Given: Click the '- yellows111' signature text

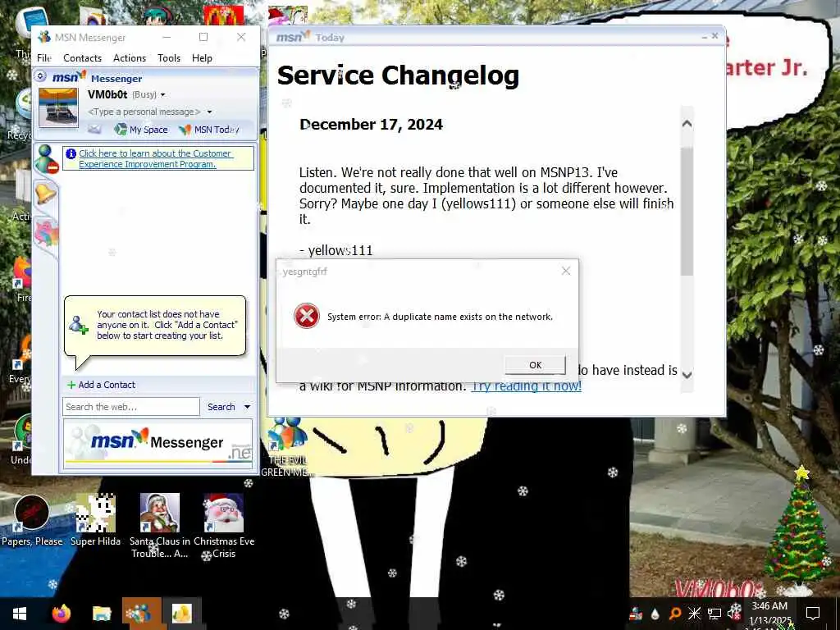Looking at the screenshot, I should coord(336,251).
